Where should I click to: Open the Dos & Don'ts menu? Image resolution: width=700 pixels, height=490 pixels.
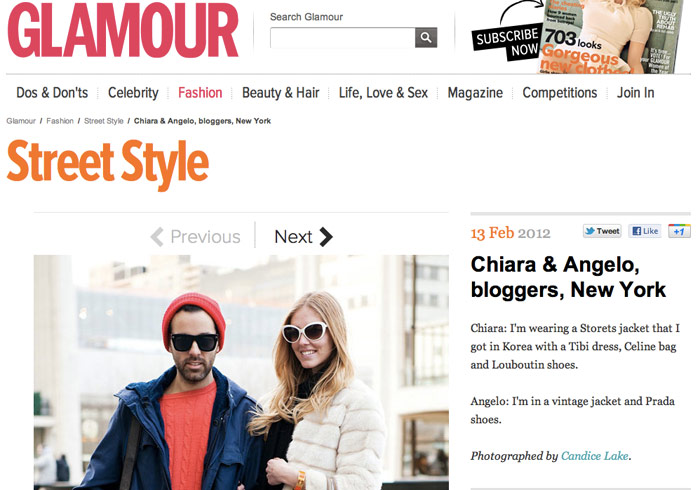pos(52,93)
